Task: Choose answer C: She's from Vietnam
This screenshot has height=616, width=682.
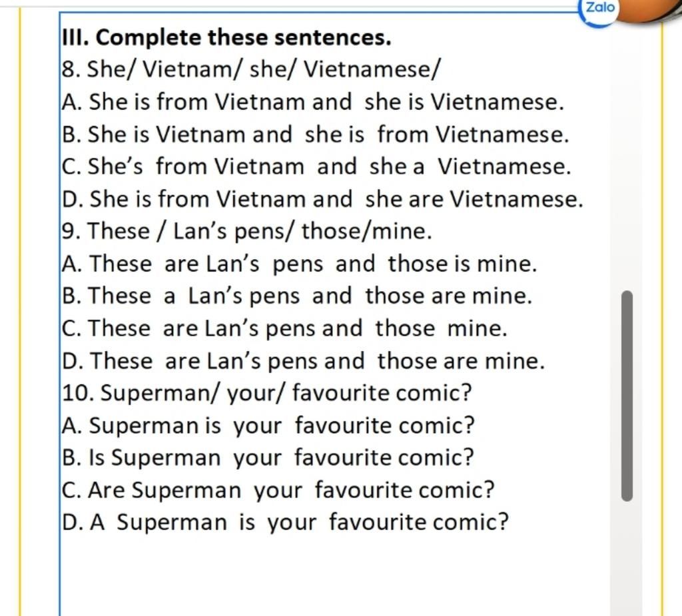Action: pos(316,166)
